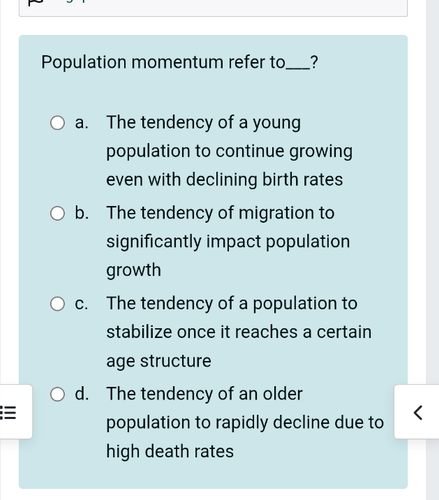The image size is (439, 500).
Task: Expand the side drawer with left chevron
Action: (418, 412)
